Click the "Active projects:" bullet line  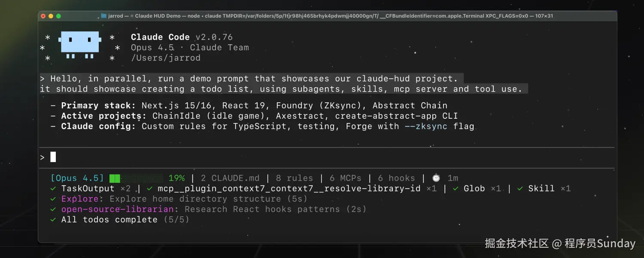pyautogui.click(x=254, y=116)
